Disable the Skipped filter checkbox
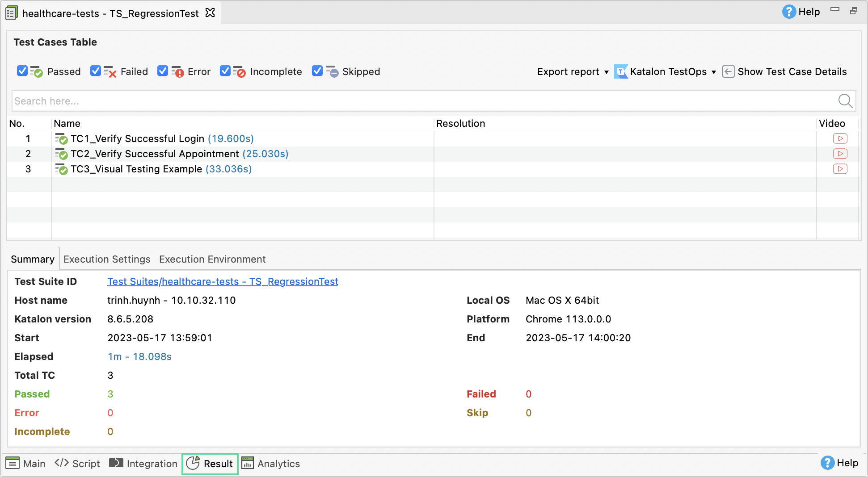 click(x=317, y=71)
